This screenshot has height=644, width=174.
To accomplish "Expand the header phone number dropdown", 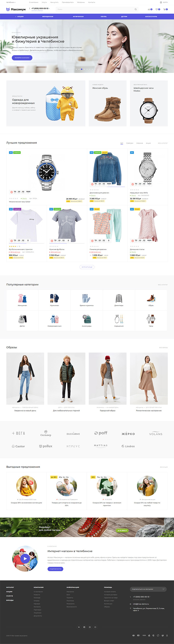I will [49, 8].
